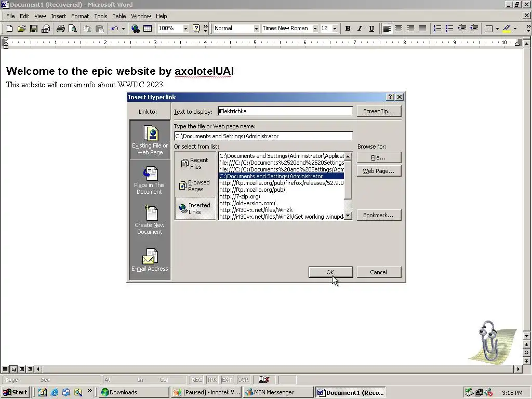Click the file or Web page name field
This screenshot has height=399, width=532.
263,136
